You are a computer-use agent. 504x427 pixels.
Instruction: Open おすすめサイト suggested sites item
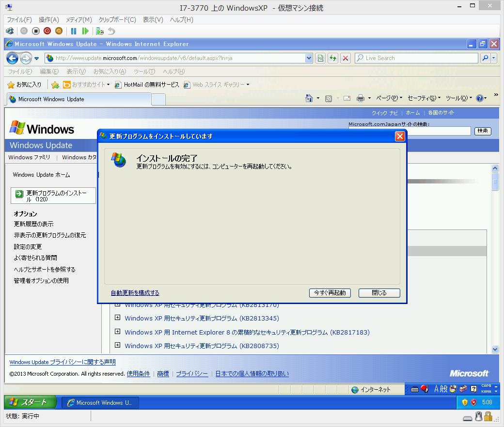tap(86, 84)
